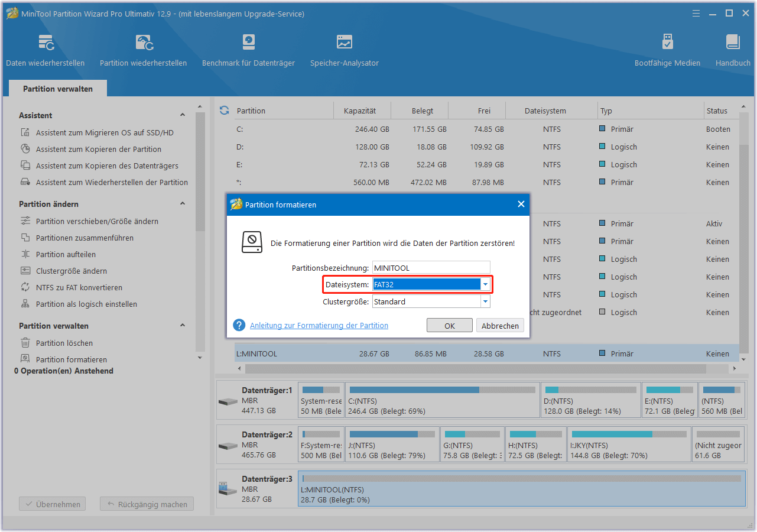This screenshot has width=757, height=532.
Task: Confirm formatting with OK button
Action: pyautogui.click(x=450, y=326)
